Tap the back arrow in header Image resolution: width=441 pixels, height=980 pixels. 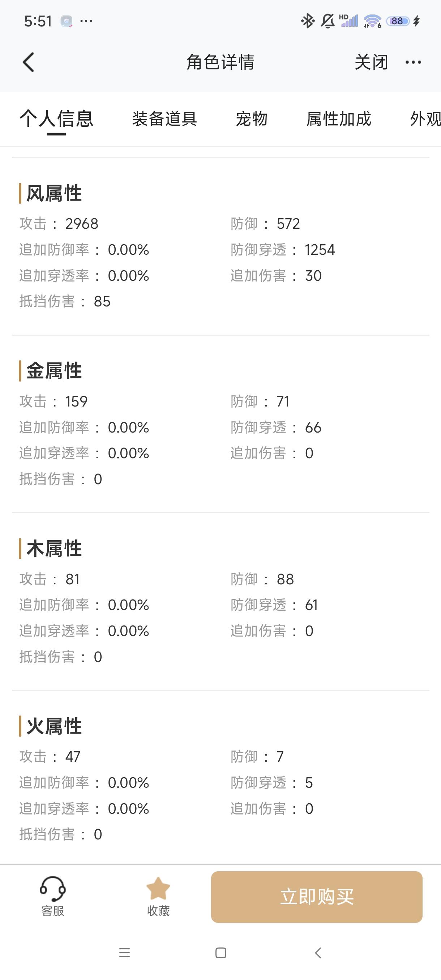pyautogui.click(x=29, y=62)
